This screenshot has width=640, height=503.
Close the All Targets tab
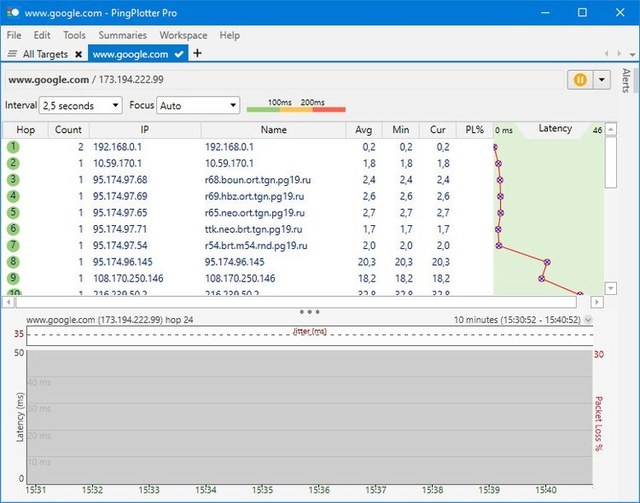click(78, 54)
